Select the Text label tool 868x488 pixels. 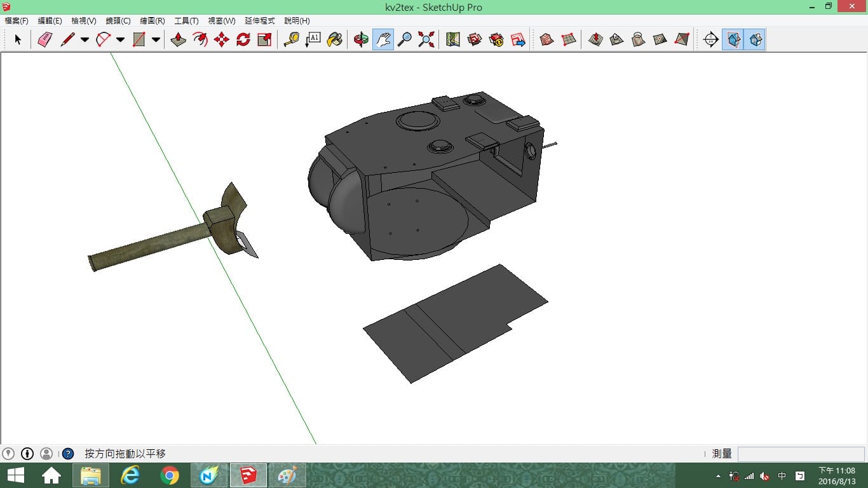coord(313,39)
